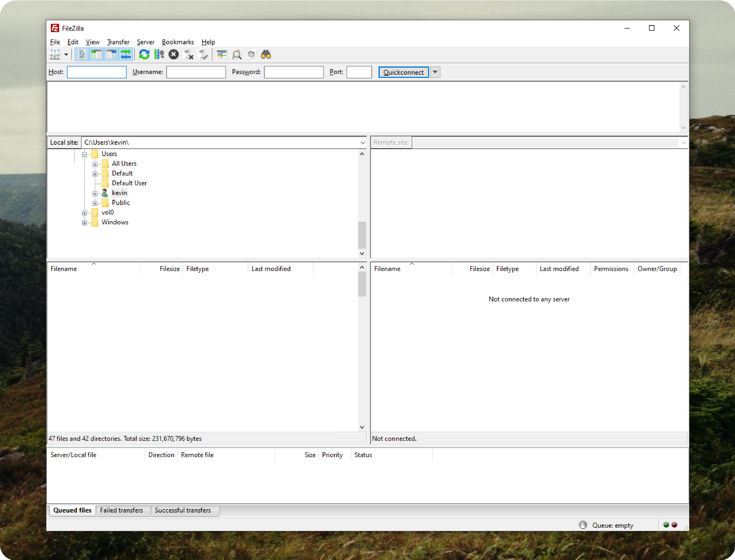Open the Site Manager dropdown arrow
The width and height of the screenshot is (735, 560).
click(x=66, y=54)
